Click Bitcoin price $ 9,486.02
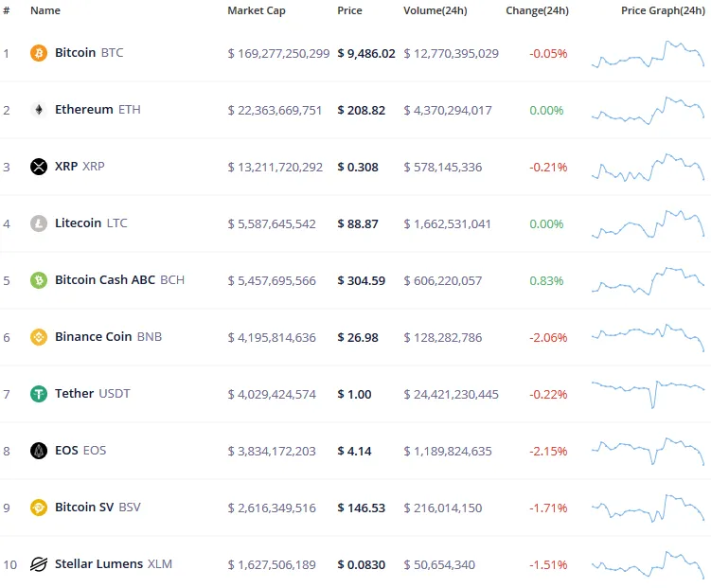This screenshot has height=588, width=711. click(366, 53)
